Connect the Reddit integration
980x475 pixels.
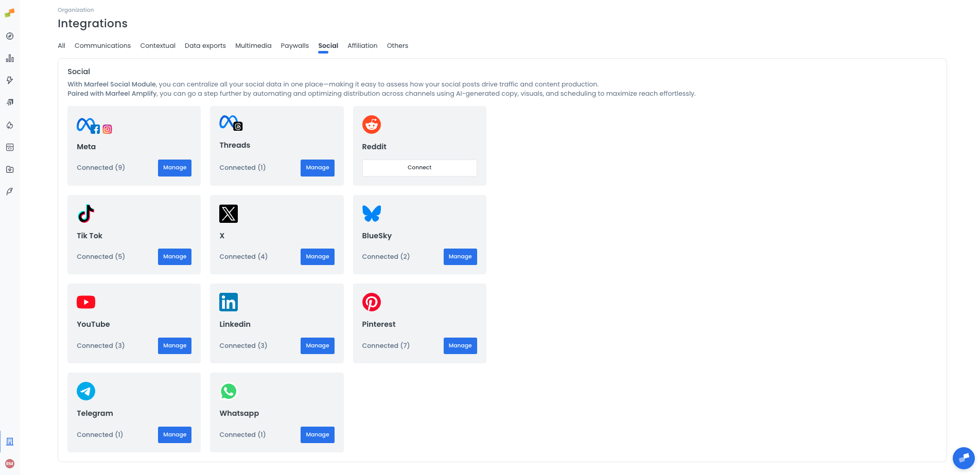(419, 168)
